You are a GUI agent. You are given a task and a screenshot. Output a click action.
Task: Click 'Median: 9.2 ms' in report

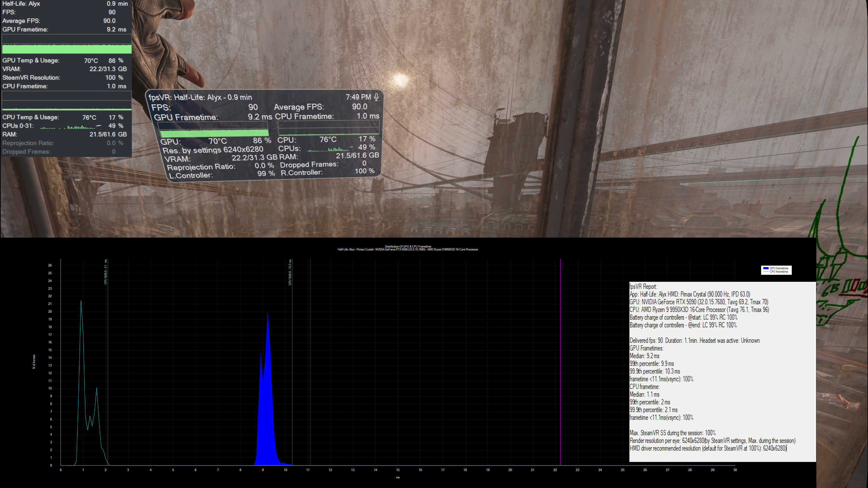click(x=644, y=356)
